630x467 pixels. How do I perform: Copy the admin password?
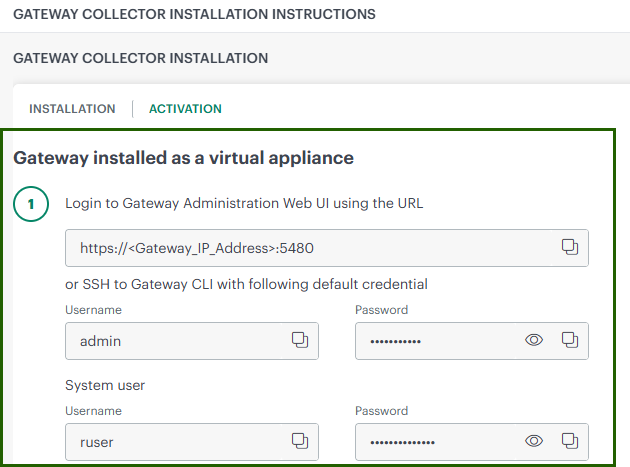tap(569, 340)
